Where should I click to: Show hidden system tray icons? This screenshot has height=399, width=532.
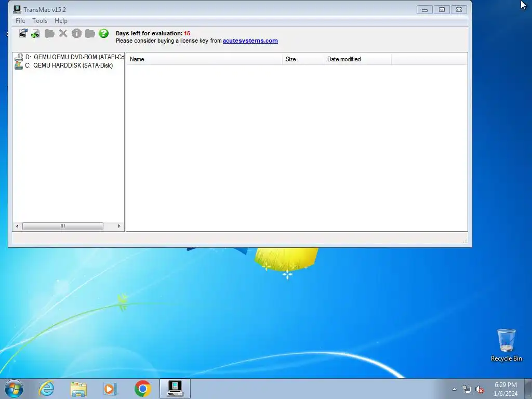[454, 389]
